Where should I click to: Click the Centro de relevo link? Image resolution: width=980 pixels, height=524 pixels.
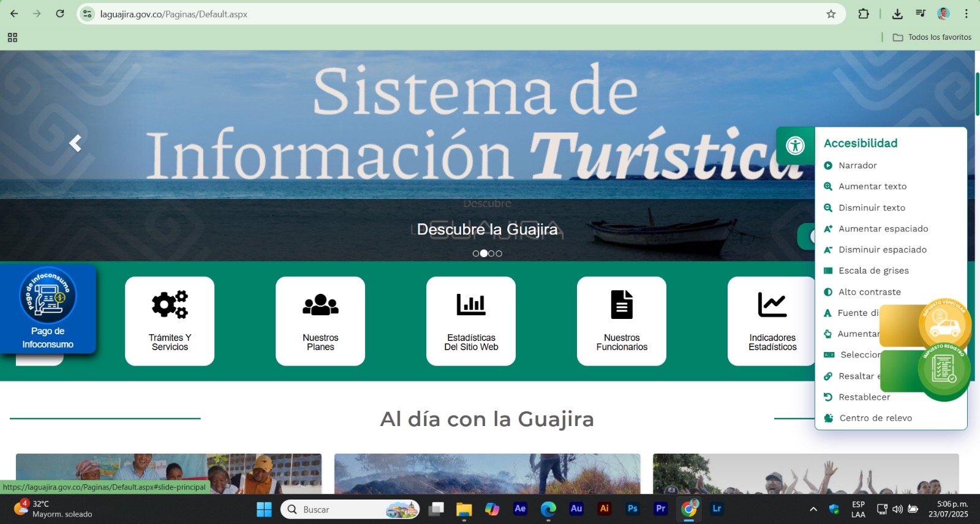(x=875, y=418)
